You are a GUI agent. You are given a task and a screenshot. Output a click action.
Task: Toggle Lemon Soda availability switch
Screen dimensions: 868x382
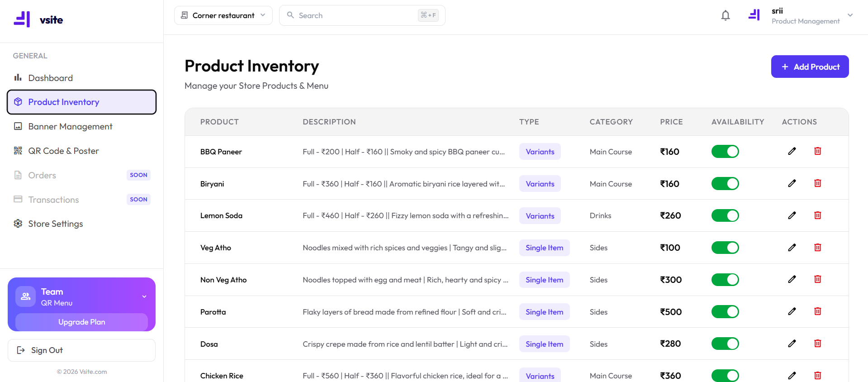point(725,215)
